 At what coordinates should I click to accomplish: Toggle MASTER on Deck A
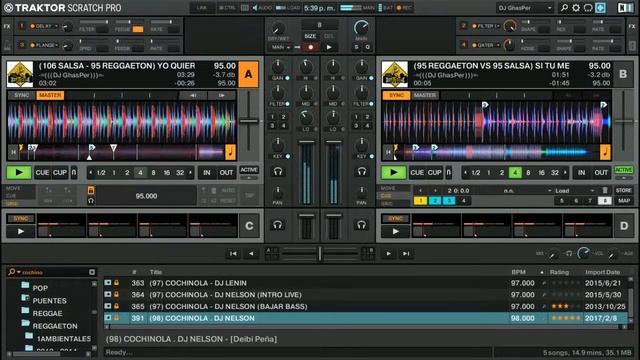[50, 95]
